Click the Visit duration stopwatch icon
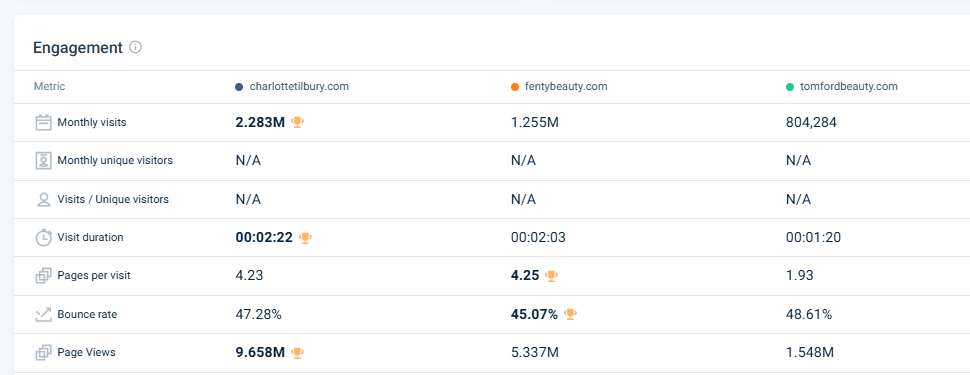The width and height of the screenshot is (970, 375). [43, 237]
